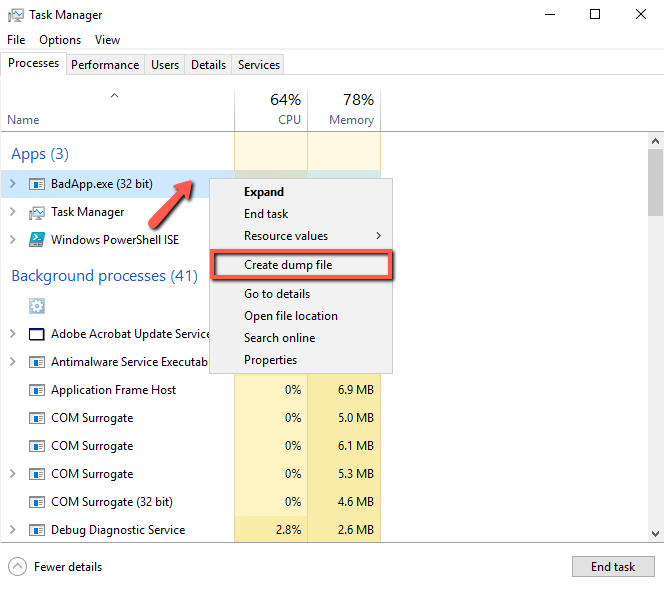Open the Options menu

60,40
